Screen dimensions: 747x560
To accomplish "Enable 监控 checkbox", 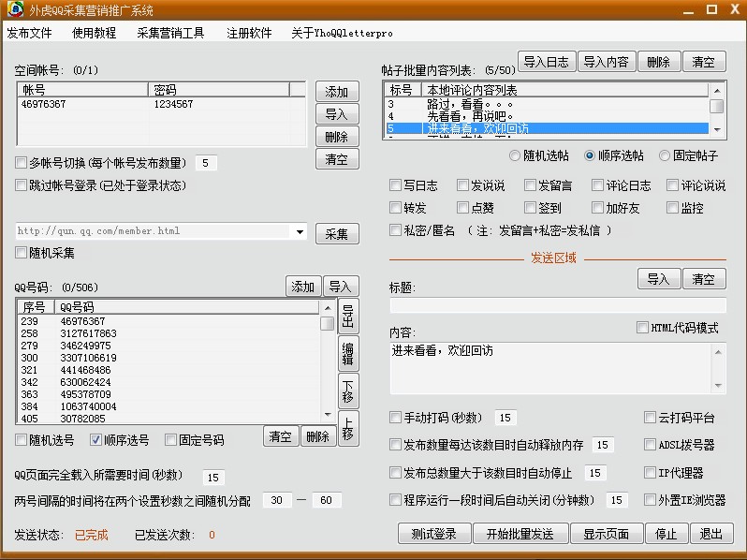I will tap(672, 207).
